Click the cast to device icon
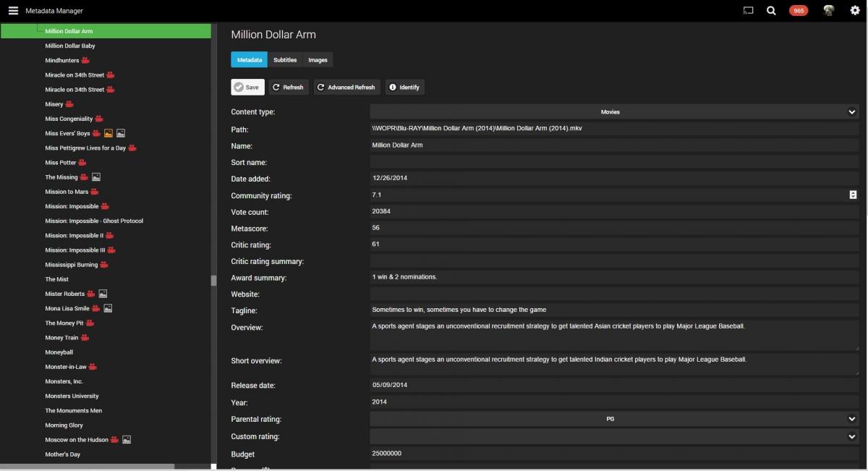 (x=748, y=11)
